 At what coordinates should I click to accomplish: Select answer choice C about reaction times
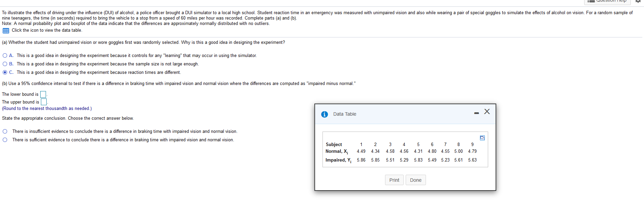tap(5, 72)
